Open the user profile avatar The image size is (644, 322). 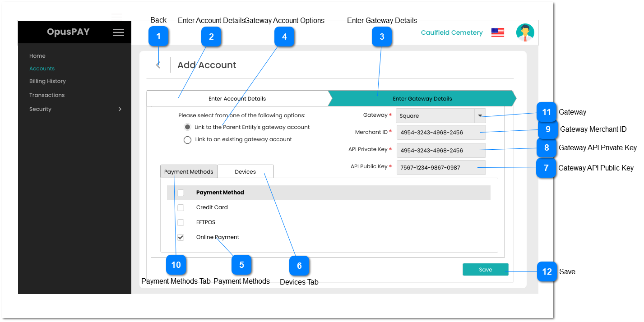[x=525, y=32]
